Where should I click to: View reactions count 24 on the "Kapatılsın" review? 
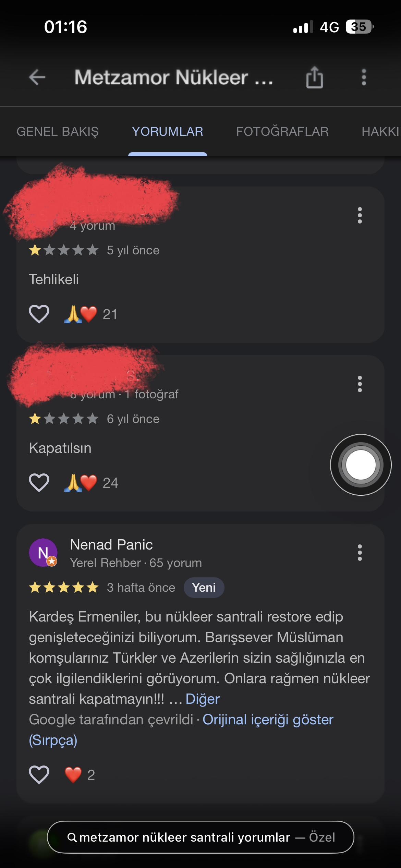pos(91,483)
